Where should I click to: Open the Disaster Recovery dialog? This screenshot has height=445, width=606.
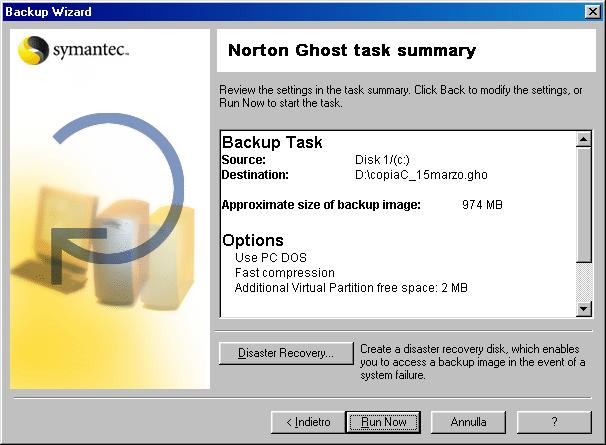coord(286,353)
